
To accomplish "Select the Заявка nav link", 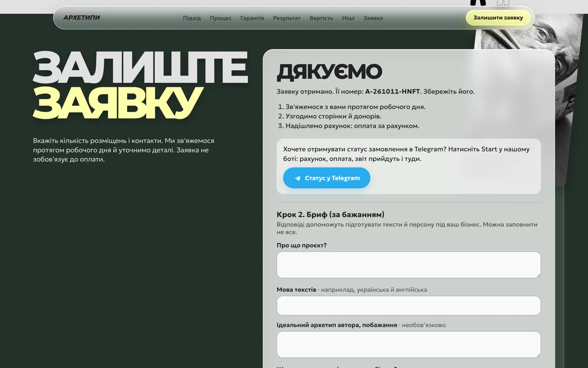I will (x=373, y=18).
